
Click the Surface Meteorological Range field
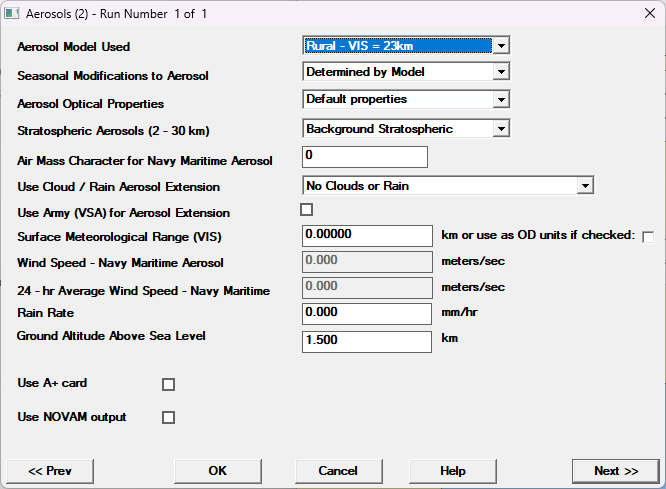click(x=367, y=236)
